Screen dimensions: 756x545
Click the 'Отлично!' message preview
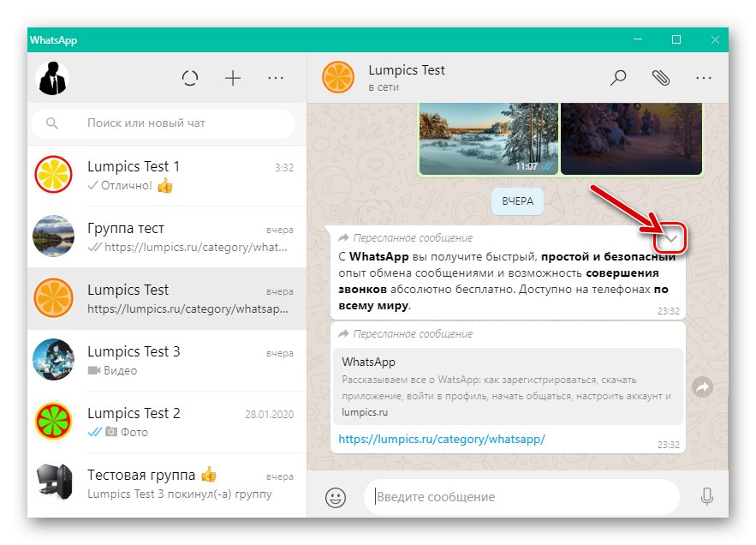pos(127,186)
